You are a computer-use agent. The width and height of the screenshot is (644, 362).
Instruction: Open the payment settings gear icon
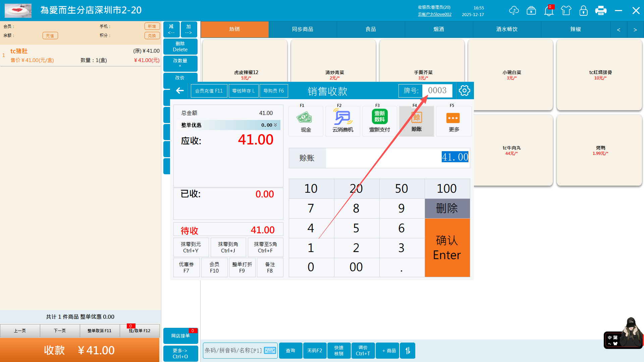click(464, 90)
